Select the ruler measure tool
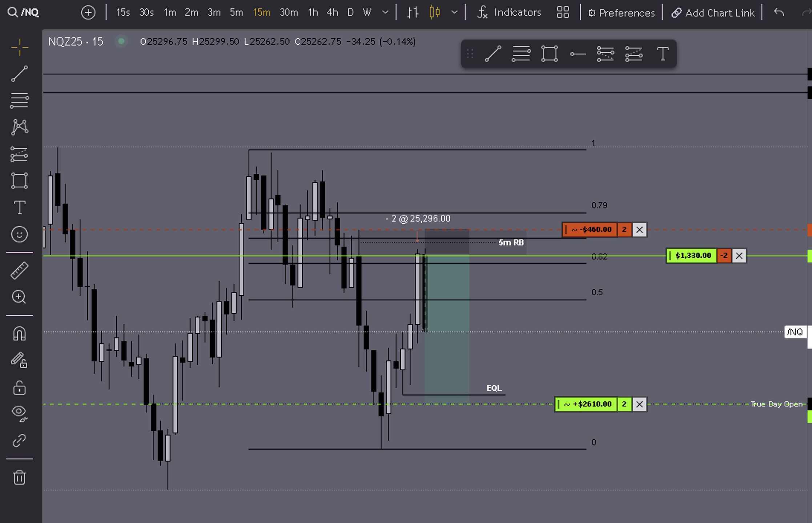Image resolution: width=812 pixels, height=523 pixels. click(x=20, y=271)
